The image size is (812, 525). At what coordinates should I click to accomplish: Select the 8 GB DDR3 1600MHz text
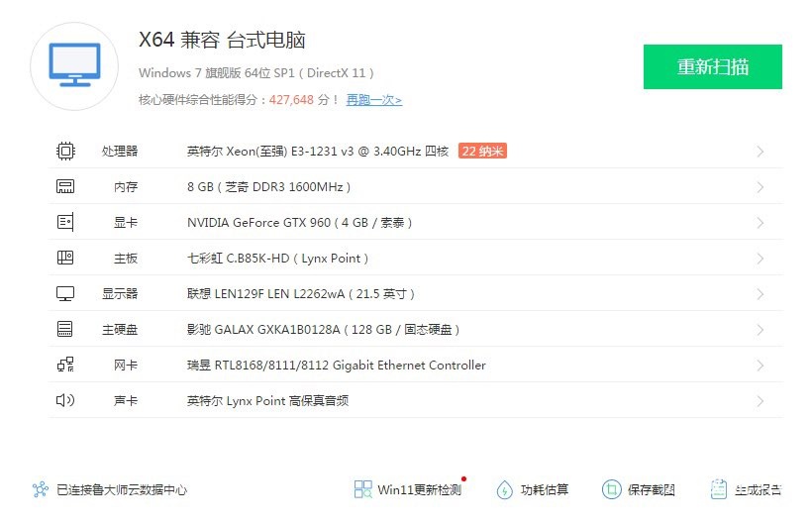coord(268,187)
